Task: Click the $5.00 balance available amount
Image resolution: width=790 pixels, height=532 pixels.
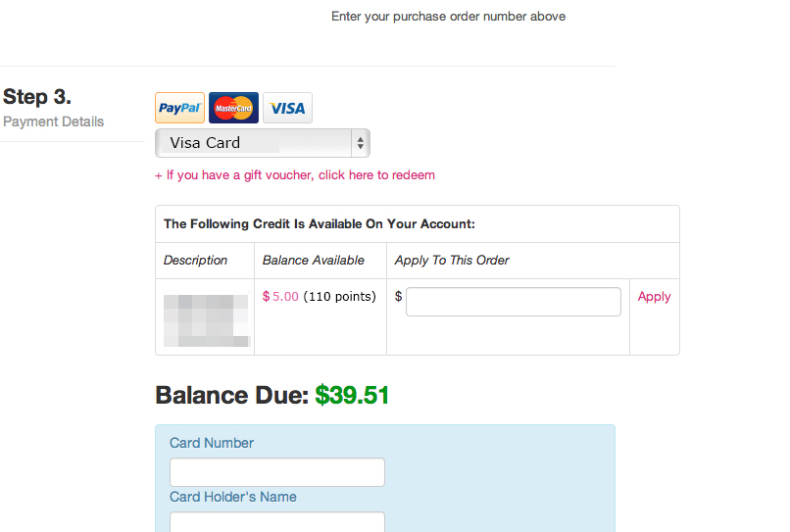Action: pyautogui.click(x=280, y=297)
